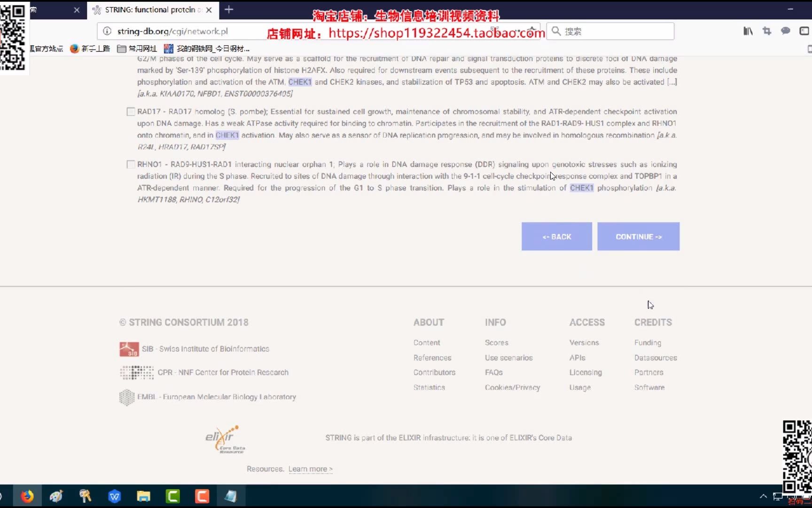Open the Usage footer link
Viewport: 812px width, 508px height.
tap(580, 388)
